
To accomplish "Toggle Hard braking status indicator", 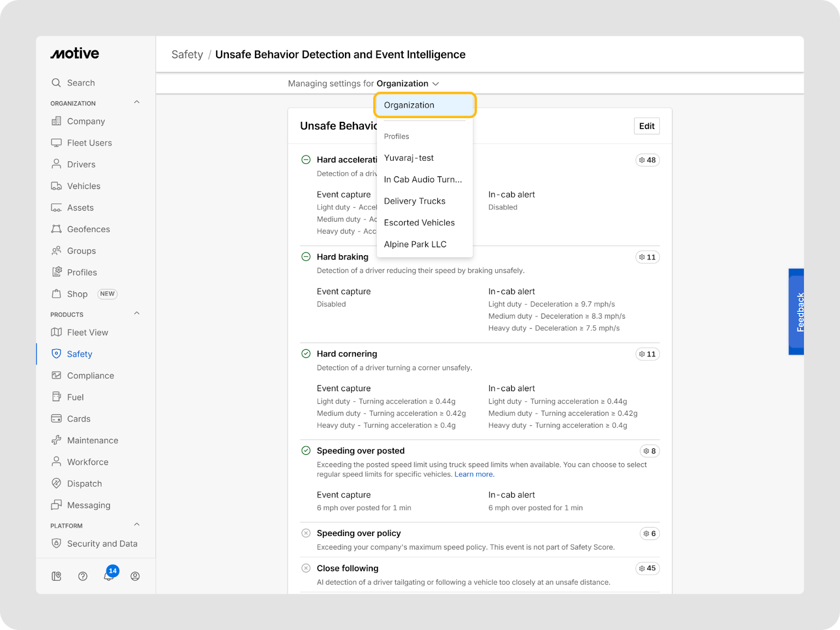I will coord(306,257).
